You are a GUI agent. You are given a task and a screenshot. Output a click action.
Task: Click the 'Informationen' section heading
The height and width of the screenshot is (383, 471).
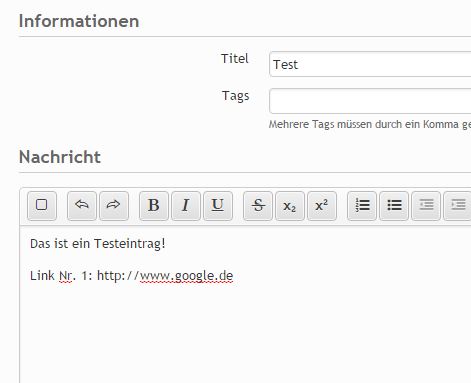point(79,21)
